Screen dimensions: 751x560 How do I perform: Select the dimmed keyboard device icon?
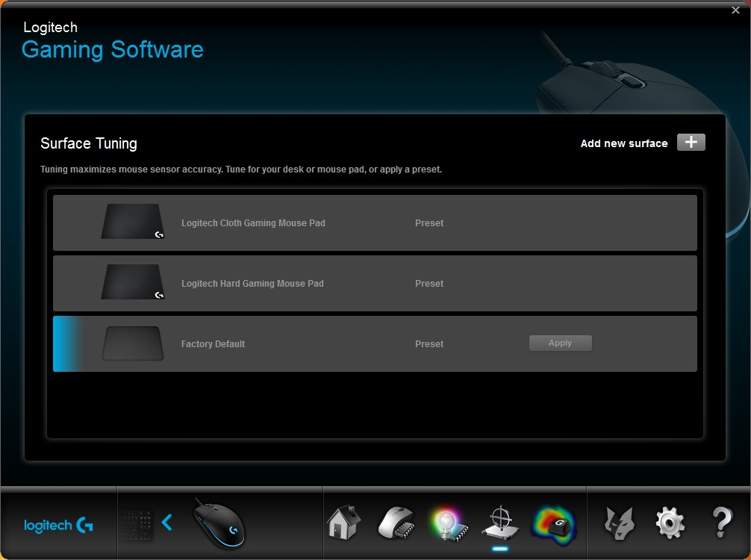coord(137,525)
